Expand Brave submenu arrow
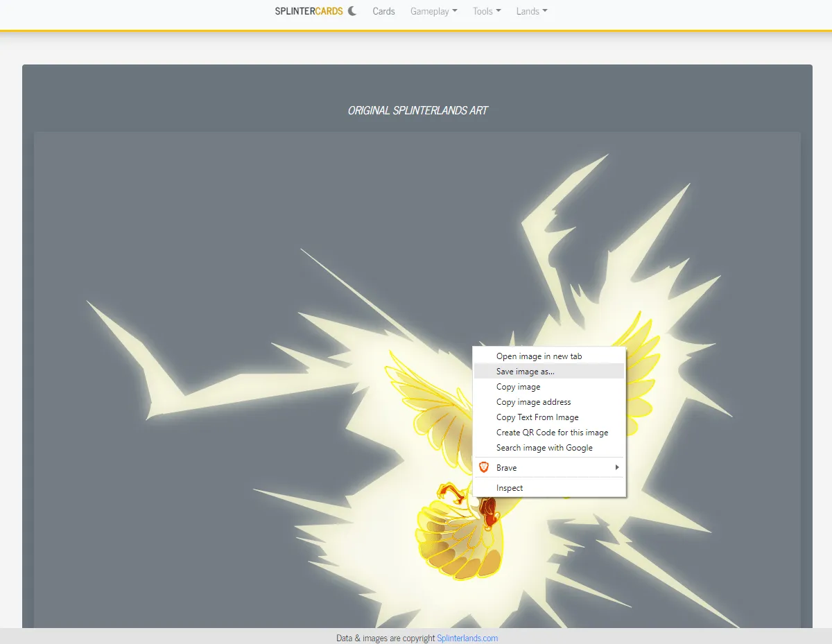 coord(616,468)
